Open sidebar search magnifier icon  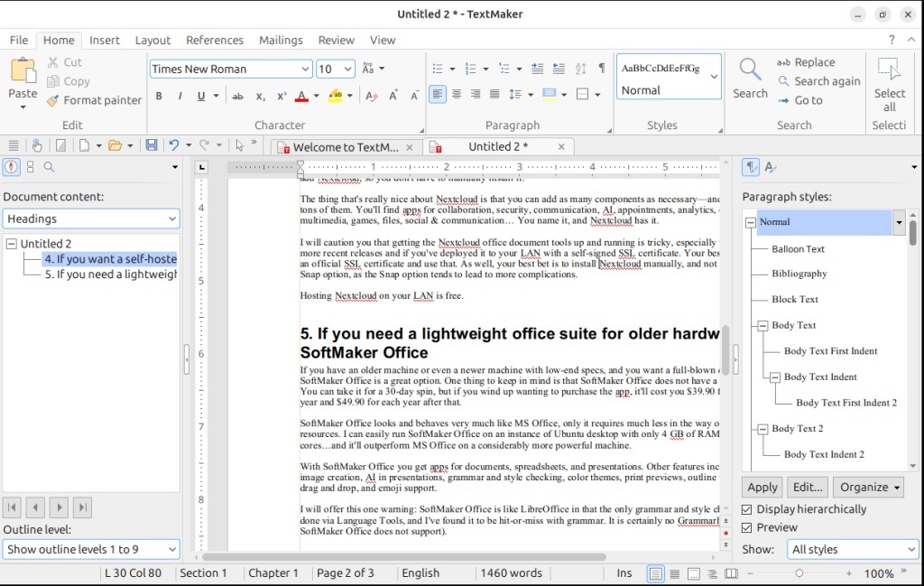pos(49,167)
